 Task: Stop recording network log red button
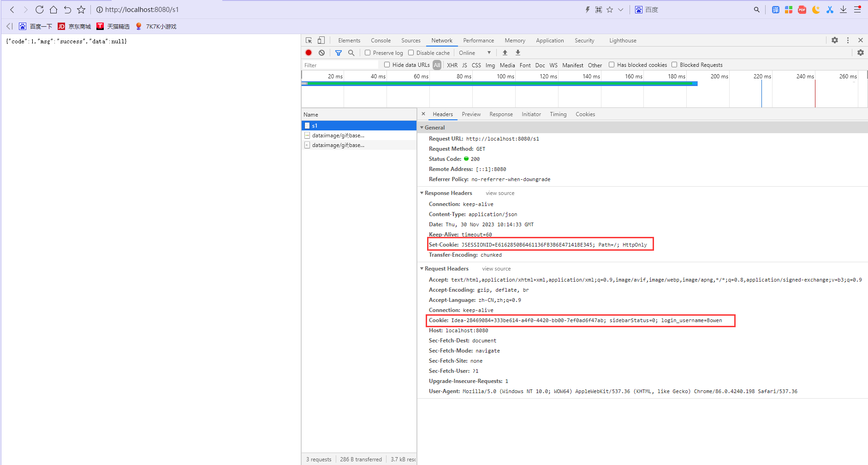[309, 53]
